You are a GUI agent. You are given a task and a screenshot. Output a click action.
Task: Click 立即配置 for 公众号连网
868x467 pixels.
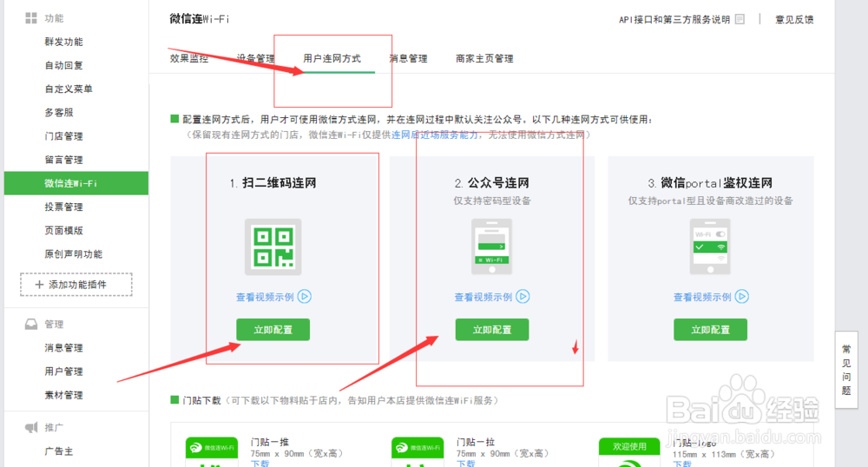[x=492, y=330]
